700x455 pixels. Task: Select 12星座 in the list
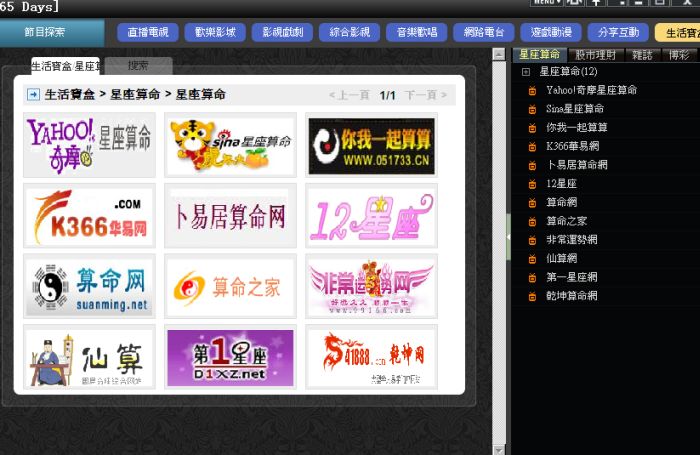click(562, 184)
